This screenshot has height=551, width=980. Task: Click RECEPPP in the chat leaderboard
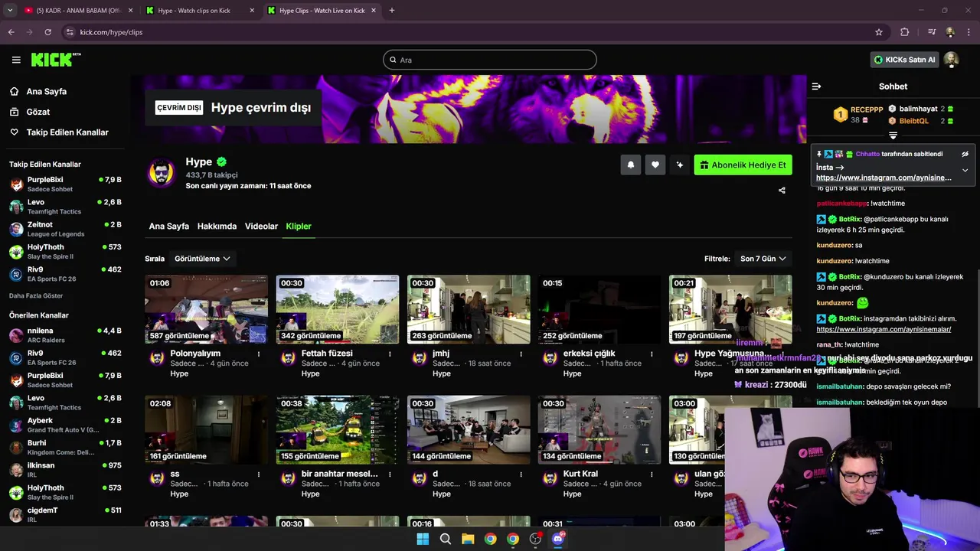click(867, 109)
